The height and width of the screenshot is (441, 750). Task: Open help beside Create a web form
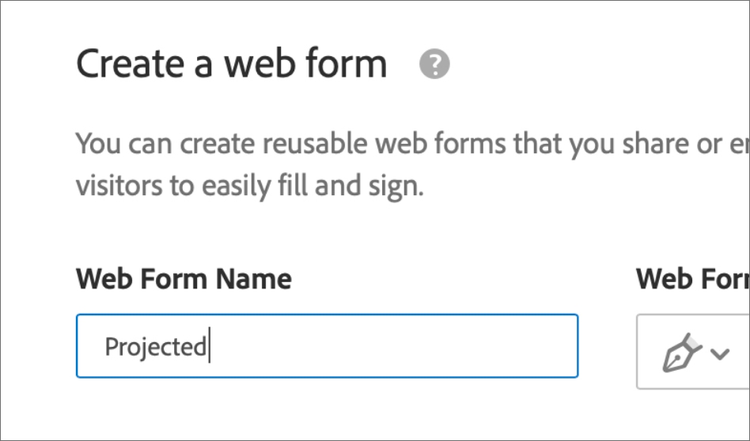tap(435, 65)
